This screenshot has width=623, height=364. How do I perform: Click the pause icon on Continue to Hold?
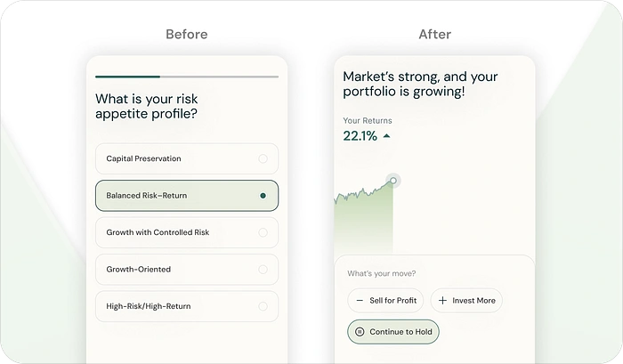[360, 332]
